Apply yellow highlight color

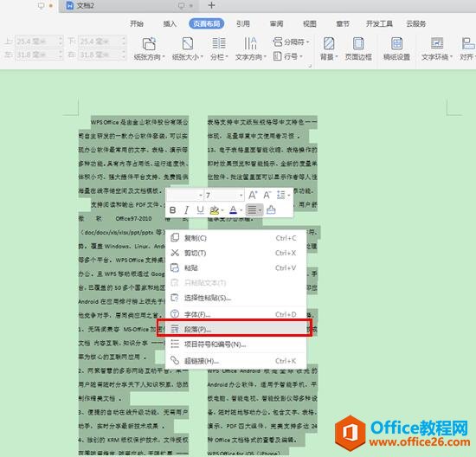coord(215,209)
